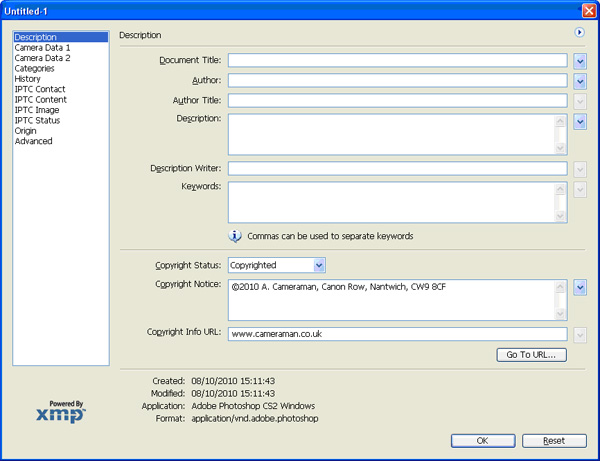The height and width of the screenshot is (461, 600).
Task: Expand the Author field dropdown arrow
Action: [x=580, y=81]
